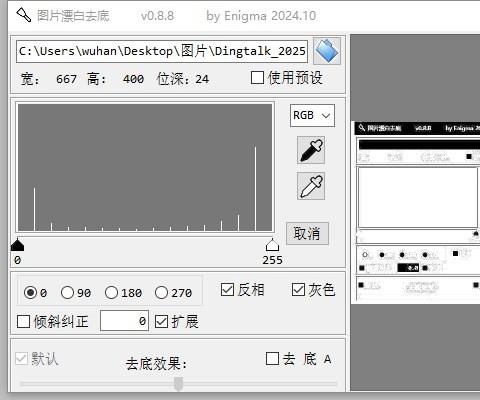
Task: Select the 180 degree rotation option
Action: coord(111,293)
